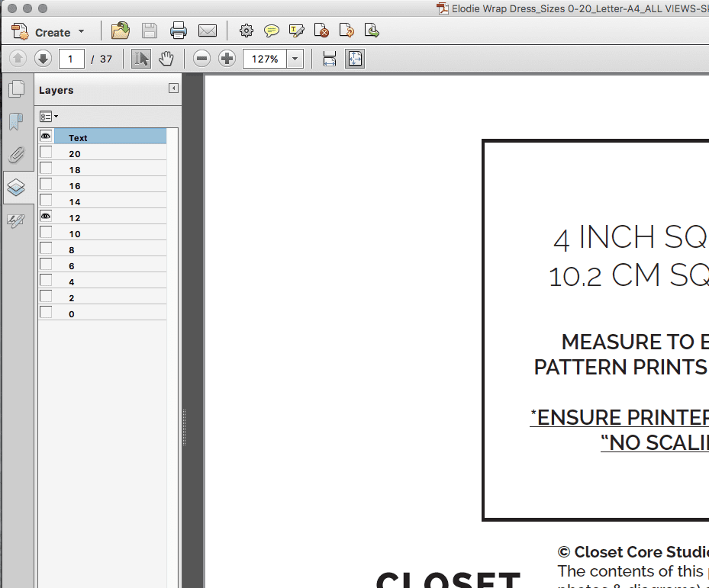Click the page number field
The width and height of the screenshot is (709, 588).
click(x=72, y=59)
